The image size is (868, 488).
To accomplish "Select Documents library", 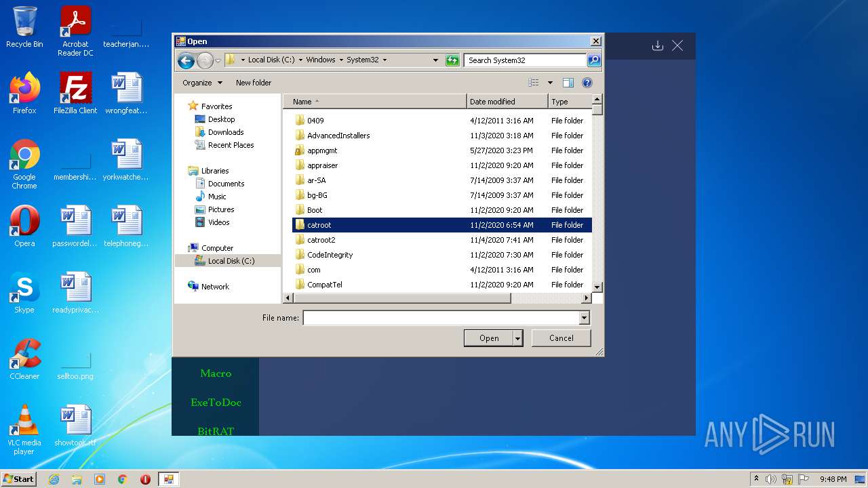I will pyautogui.click(x=226, y=184).
